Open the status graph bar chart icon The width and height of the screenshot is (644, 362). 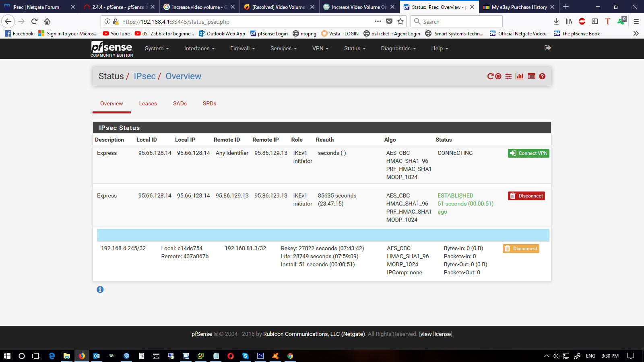520,76
